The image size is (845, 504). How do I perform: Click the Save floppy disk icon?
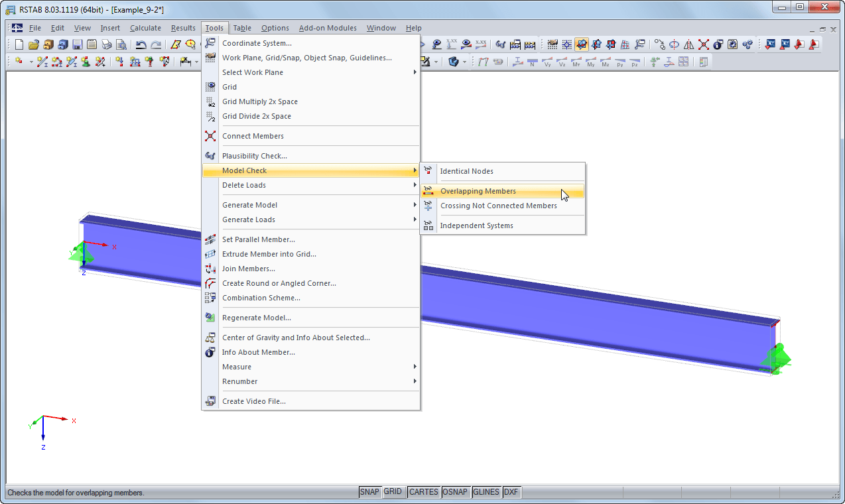[78, 44]
